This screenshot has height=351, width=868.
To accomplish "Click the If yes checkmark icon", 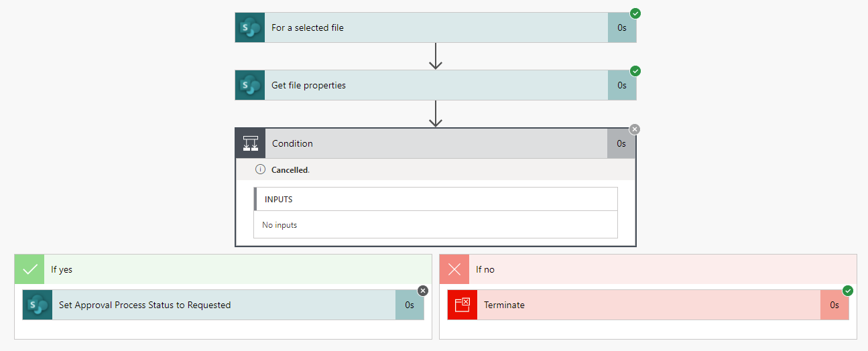I will (x=29, y=269).
